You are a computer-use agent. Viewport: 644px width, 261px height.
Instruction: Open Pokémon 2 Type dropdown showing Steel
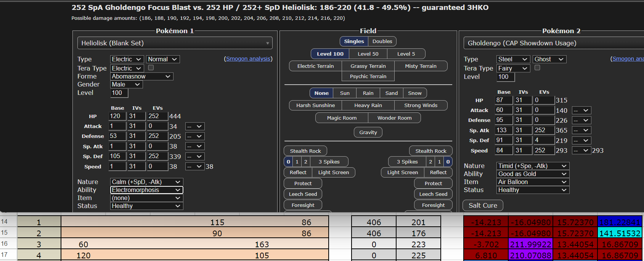pyautogui.click(x=513, y=59)
